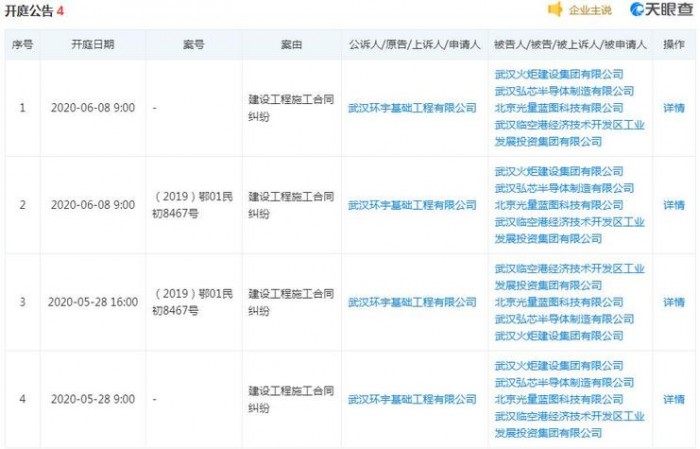The width and height of the screenshot is (700, 449).
Task: Click the 企业主说 label
Action: (590, 10)
